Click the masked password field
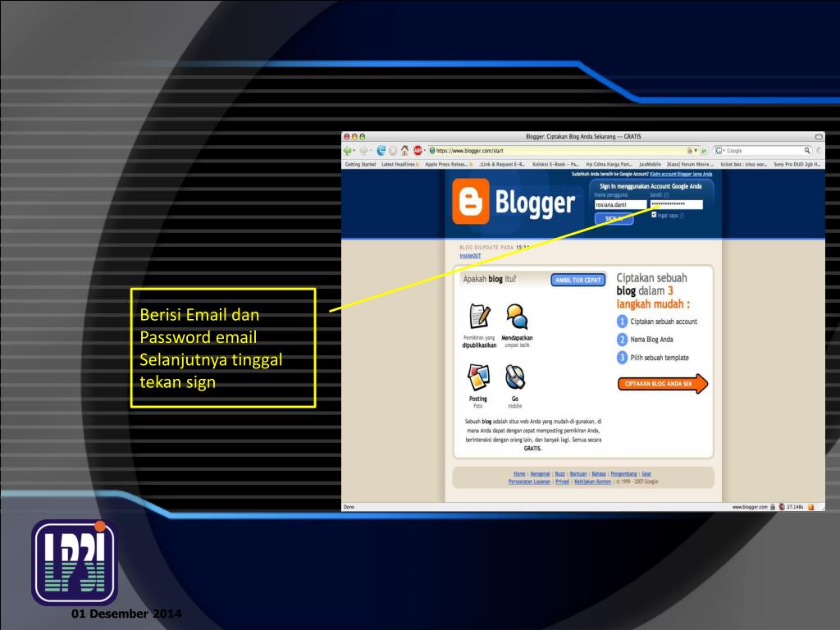Image resolution: width=840 pixels, height=630 pixels. 676,204
